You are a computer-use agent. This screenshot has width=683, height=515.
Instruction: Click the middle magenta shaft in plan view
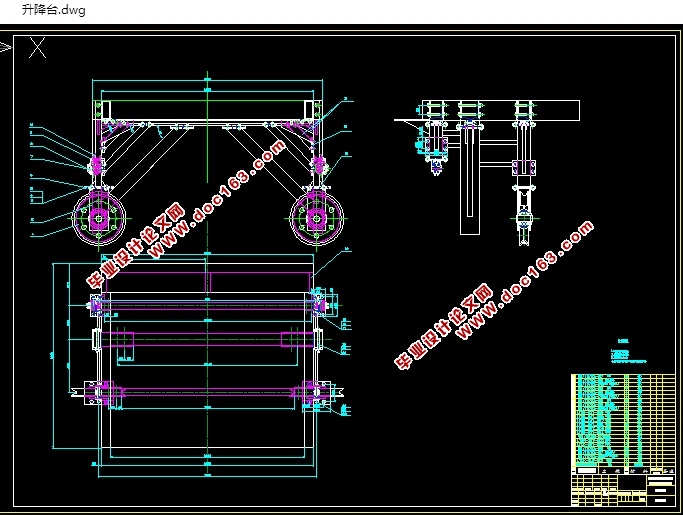pos(207,340)
